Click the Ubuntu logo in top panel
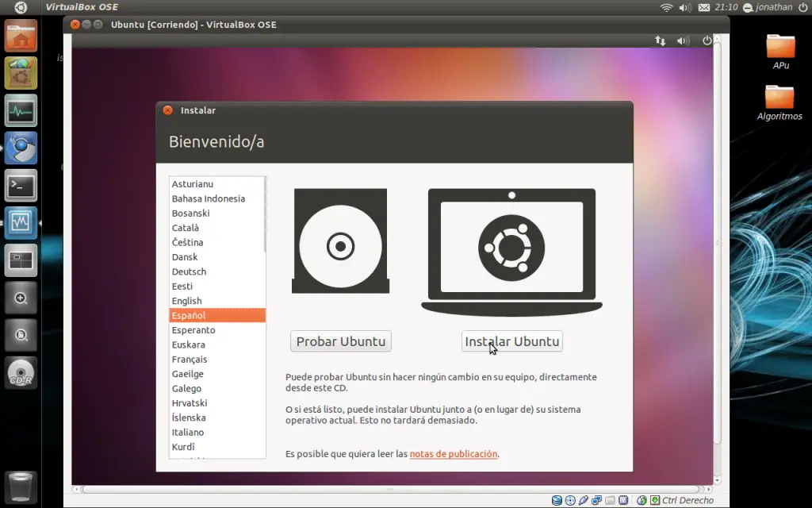This screenshot has height=508, width=812. coord(21,7)
